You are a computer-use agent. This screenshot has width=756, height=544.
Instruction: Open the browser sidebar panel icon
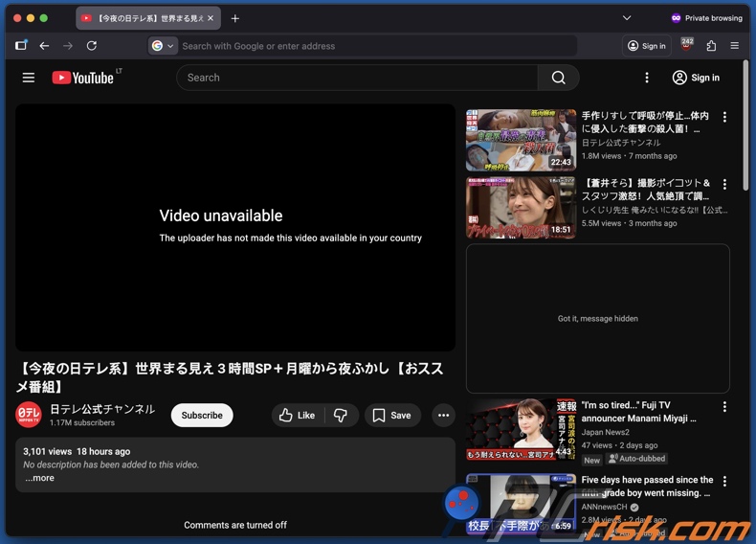coord(21,45)
